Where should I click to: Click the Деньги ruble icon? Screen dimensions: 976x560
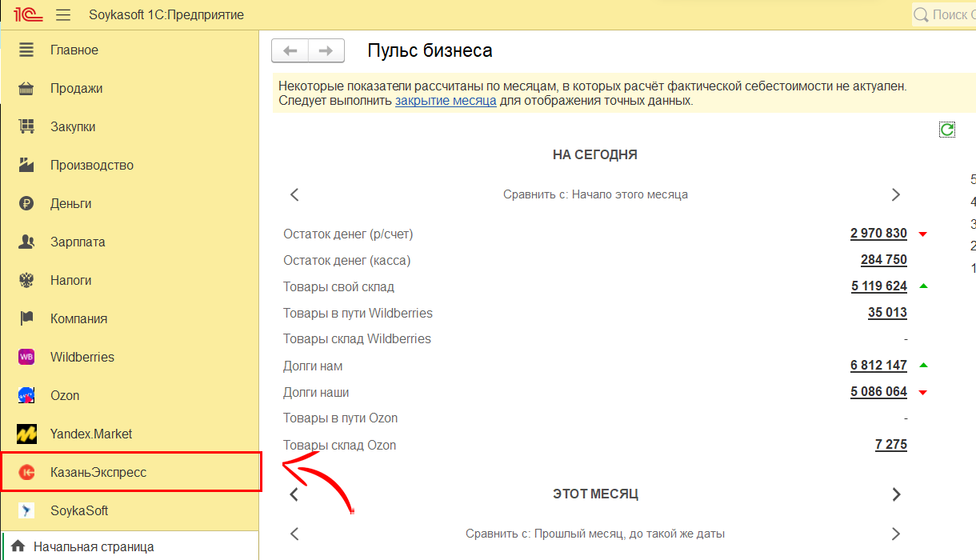click(26, 203)
